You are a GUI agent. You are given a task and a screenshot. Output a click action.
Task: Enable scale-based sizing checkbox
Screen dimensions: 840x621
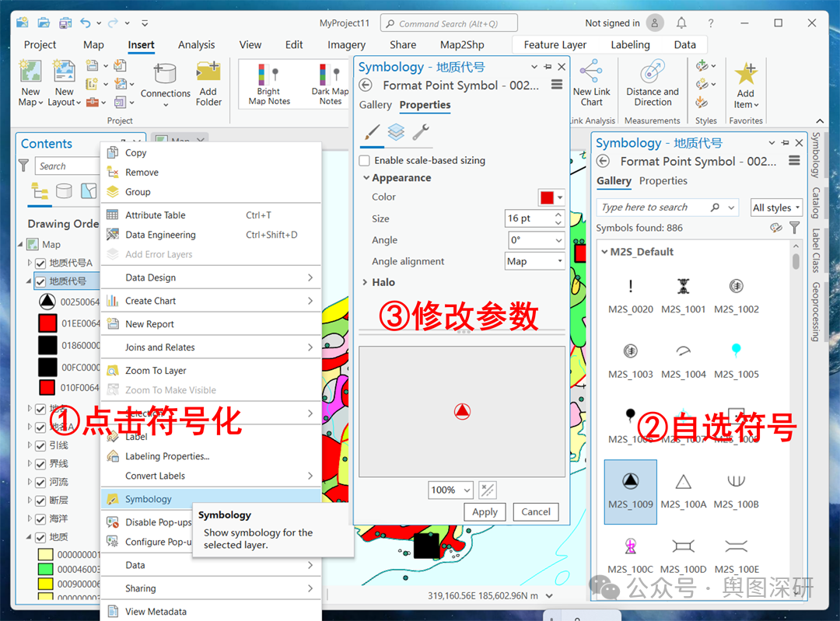point(365,160)
